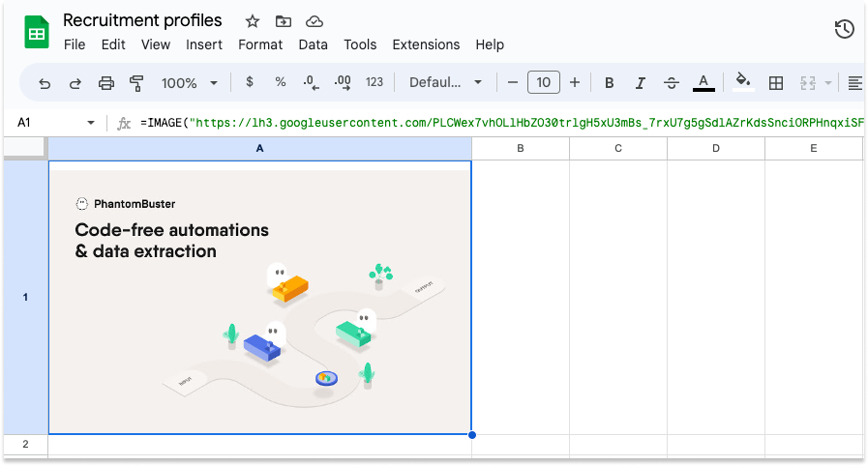This screenshot has height=466, width=868.
Task: Open the Tools menu
Action: (x=360, y=44)
